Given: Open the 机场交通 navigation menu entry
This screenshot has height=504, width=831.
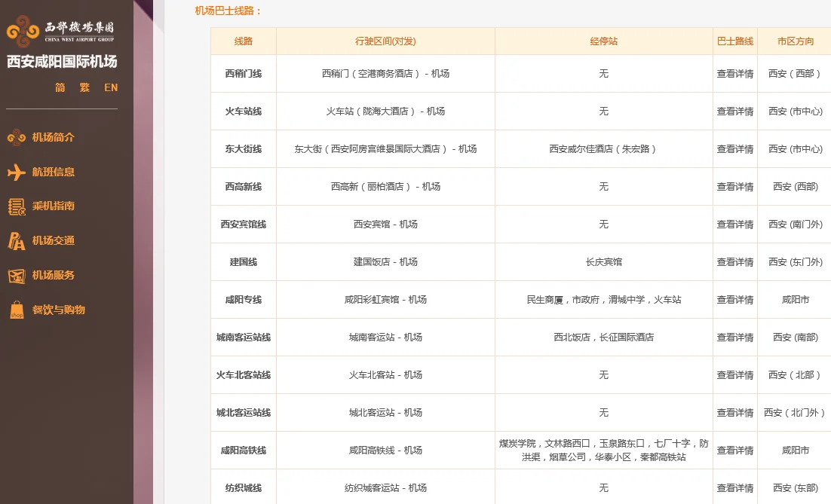Looking at the screenshot, I should coord(51,241).
